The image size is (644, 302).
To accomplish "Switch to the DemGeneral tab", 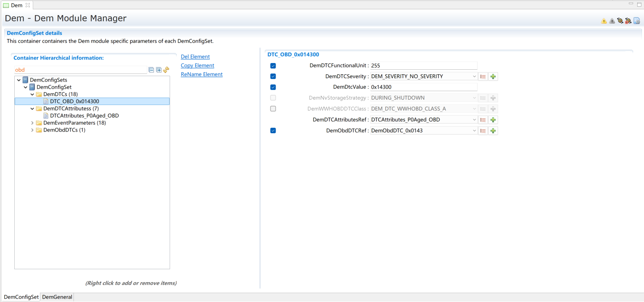I will (x=57, y=297).
